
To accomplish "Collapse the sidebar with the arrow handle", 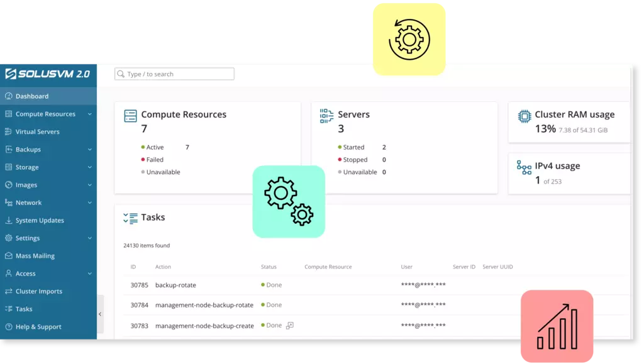I will [x=100, y=314].
